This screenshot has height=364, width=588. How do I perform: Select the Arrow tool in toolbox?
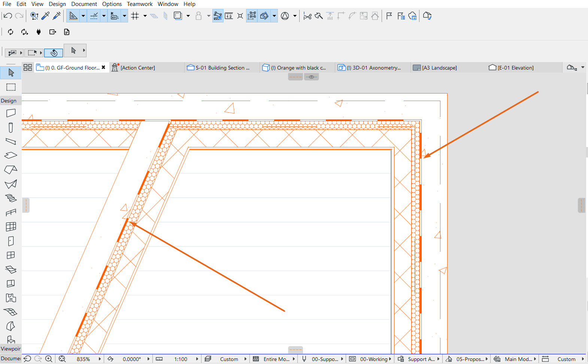(x=11, y=73)
